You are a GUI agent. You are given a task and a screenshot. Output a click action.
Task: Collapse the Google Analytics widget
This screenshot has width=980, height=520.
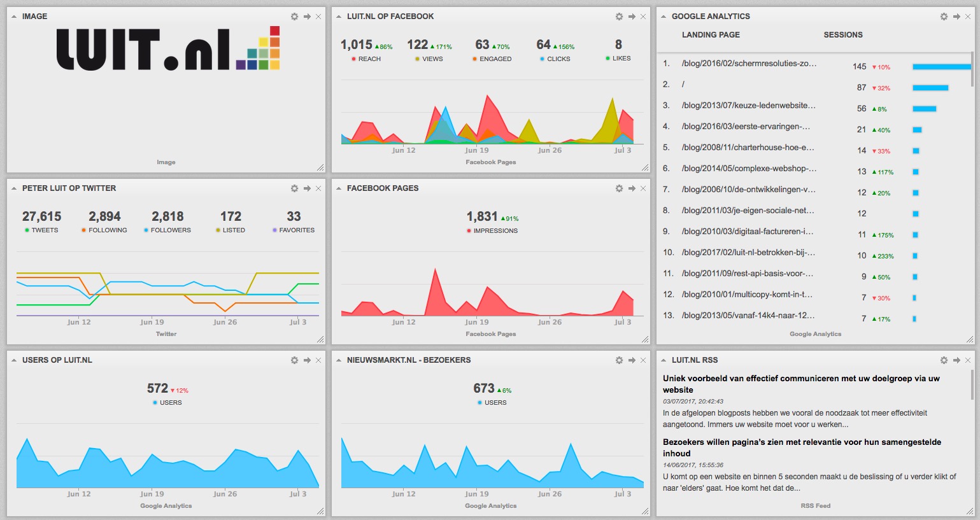(664, 17)
